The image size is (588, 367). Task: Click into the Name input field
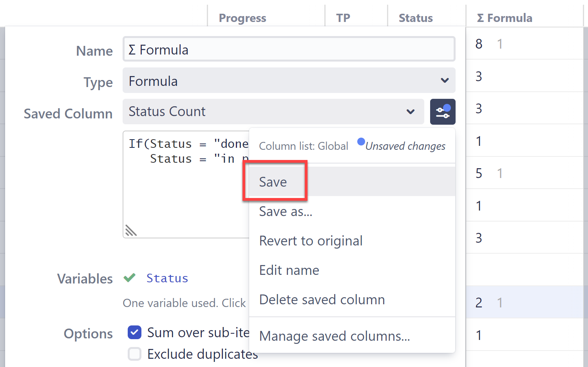coord(289,49)
